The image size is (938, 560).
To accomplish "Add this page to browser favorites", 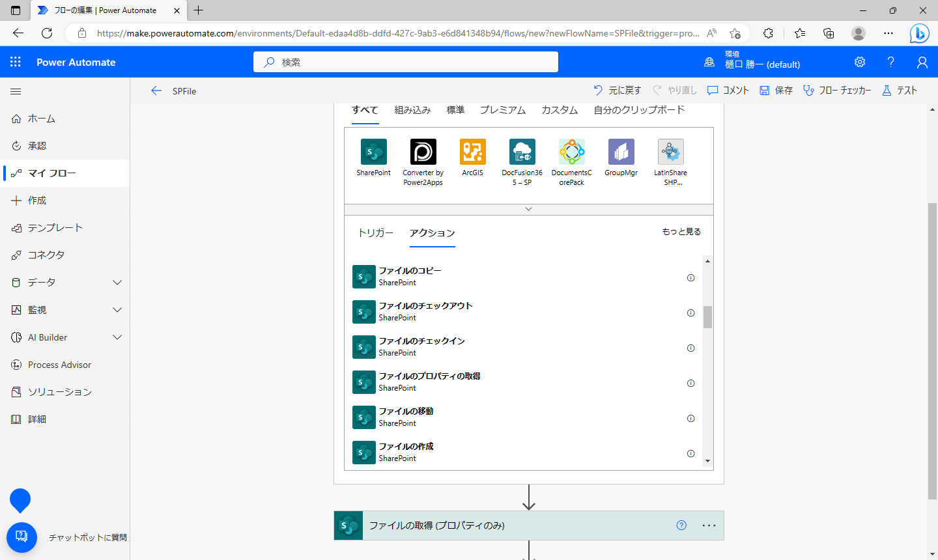I will tap(735, 33).
